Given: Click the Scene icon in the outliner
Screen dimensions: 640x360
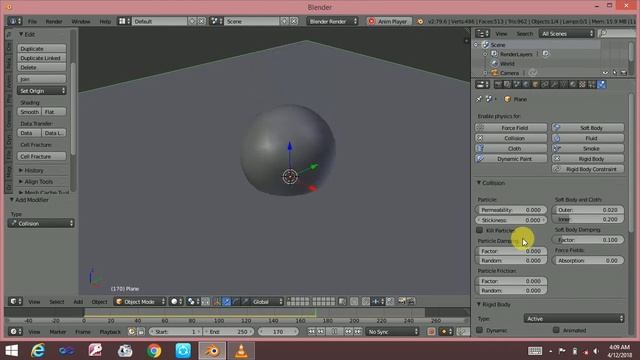Looking at the screenshot, I should click(485, 45).
